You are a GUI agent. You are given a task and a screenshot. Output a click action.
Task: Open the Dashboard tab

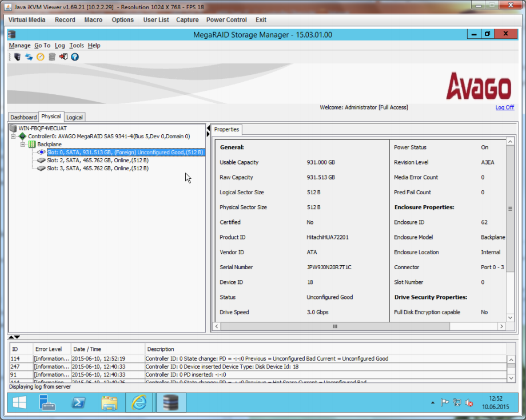23,117
